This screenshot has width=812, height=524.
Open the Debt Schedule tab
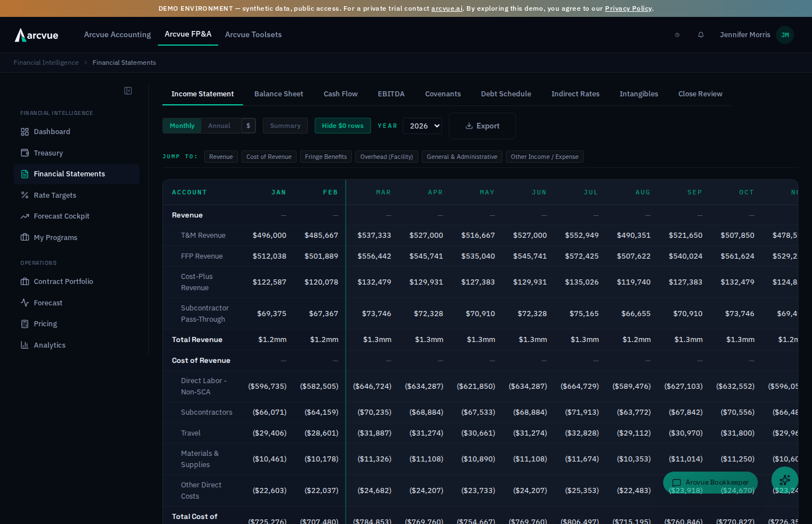coord(506,94)
